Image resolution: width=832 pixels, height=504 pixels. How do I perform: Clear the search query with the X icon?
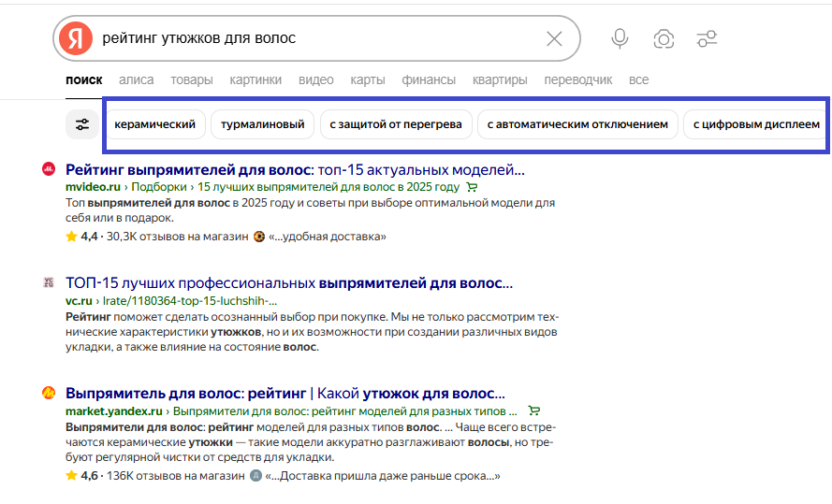(554, 38)
